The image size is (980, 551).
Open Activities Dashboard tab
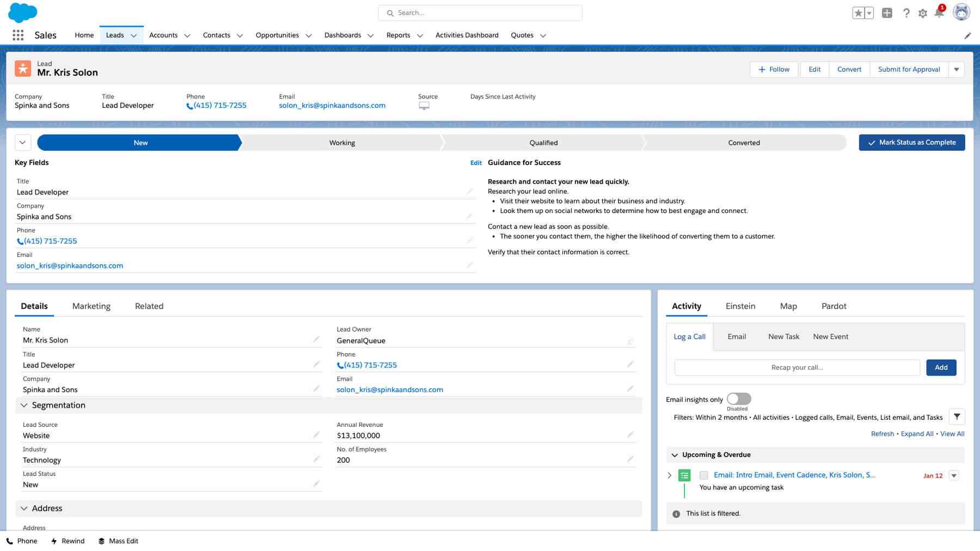click(467, 35)
